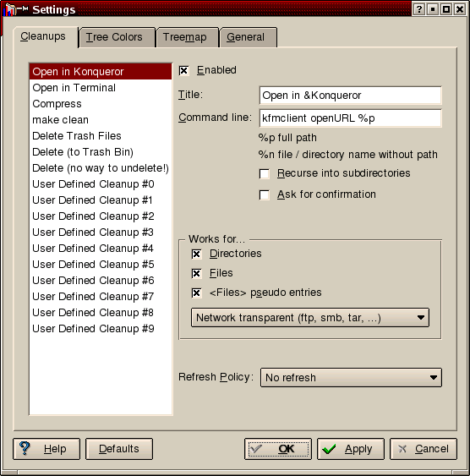Click the Command line input field

click(350, 118)
